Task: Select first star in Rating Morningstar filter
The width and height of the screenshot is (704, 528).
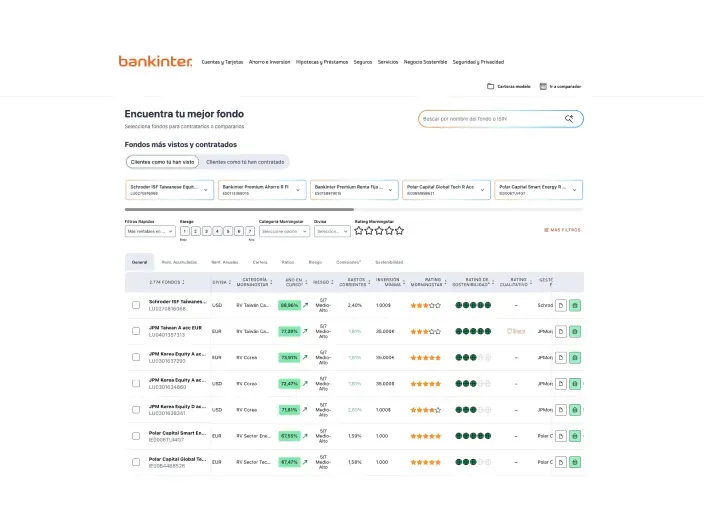Action: [358, 231]
